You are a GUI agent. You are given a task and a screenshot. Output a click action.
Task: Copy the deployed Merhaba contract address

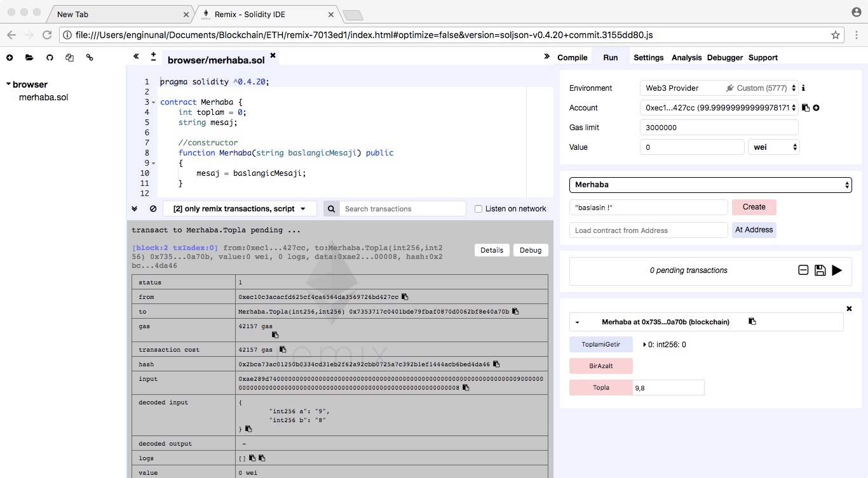[x=752, y=322]
